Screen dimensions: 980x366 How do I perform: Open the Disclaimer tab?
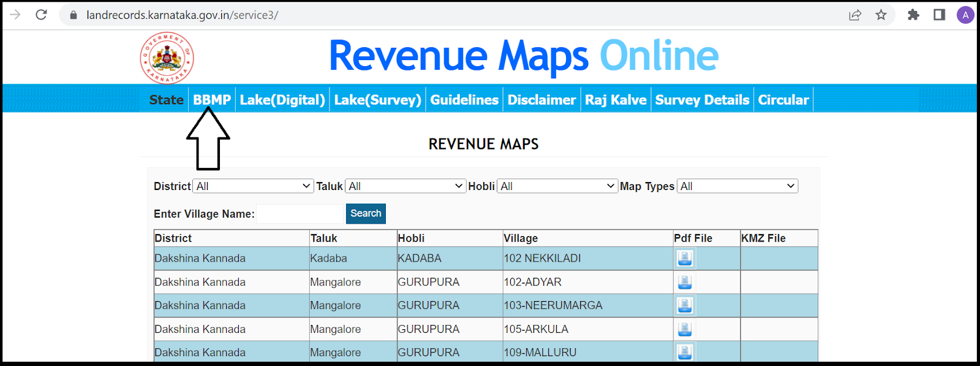[x=542, y=99]
